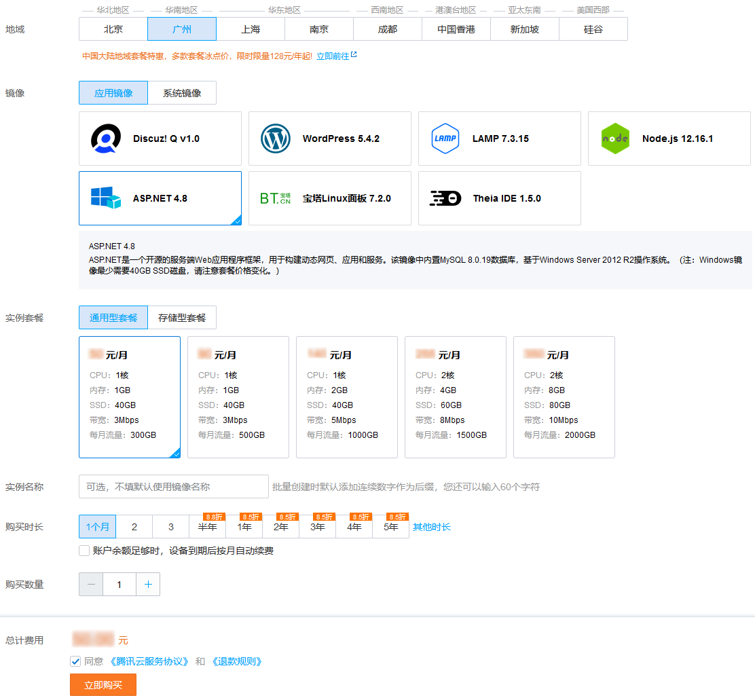Pick the plan with 1500GB monthly traffic
This screenshot has width=755, height=700.
click(456, 397)
